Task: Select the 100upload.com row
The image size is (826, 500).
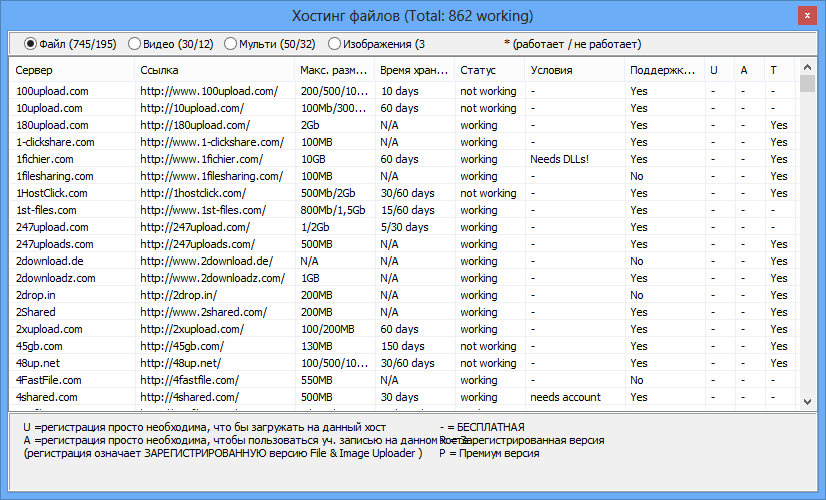Action: [x=404, y=91]
